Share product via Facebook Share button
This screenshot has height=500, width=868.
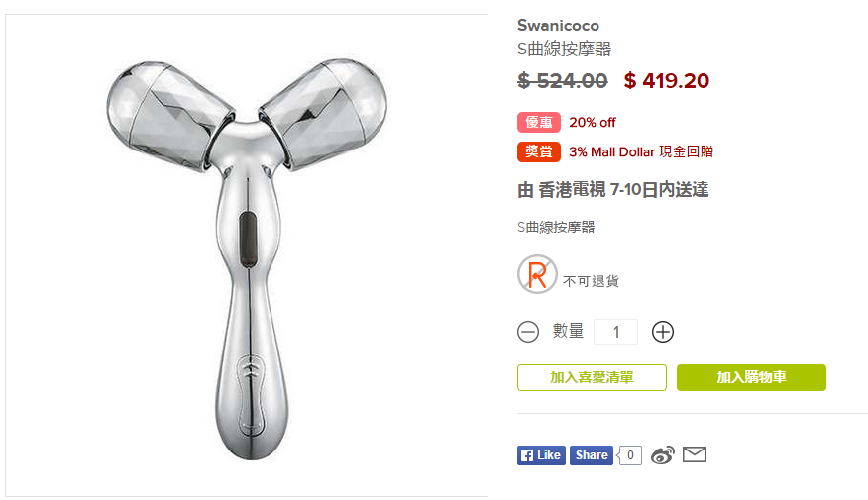coord(592,455)
